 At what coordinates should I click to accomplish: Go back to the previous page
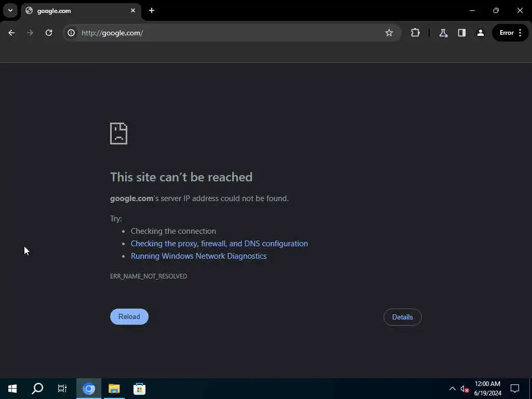(x=11, y=33)
